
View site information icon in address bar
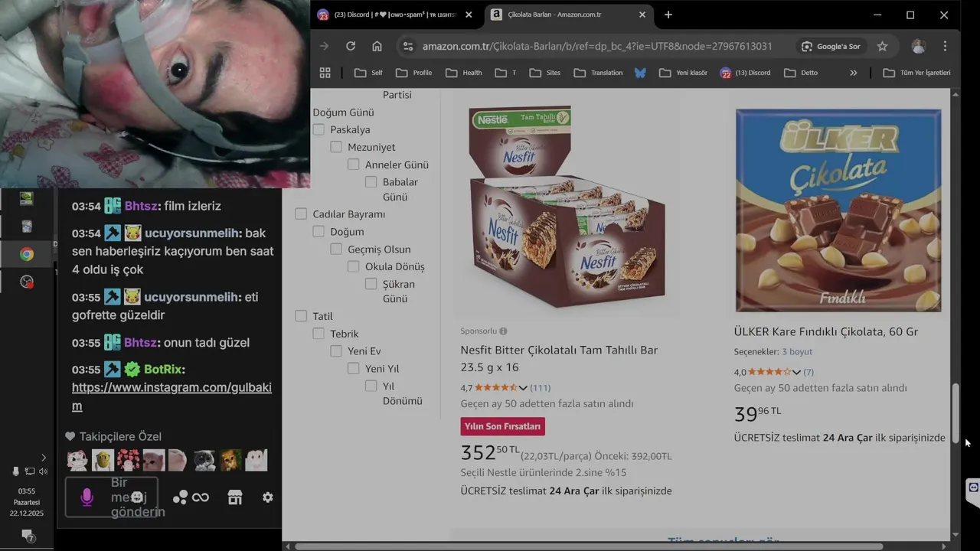coord(408,46)
